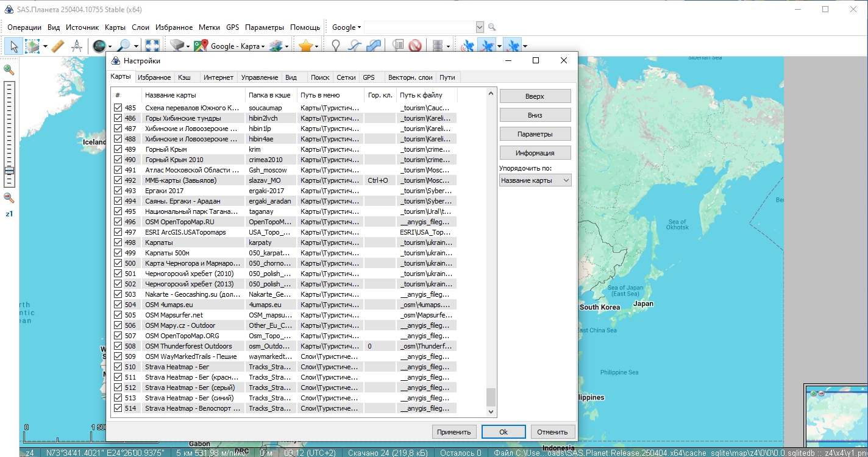Click the placemark creation icon
868x457 pixels.
[336, 45]
